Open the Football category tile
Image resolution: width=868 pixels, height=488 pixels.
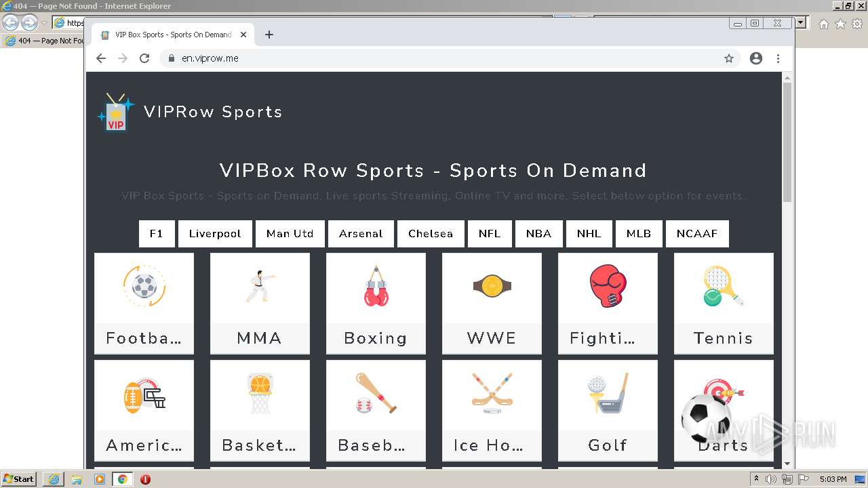144,304
